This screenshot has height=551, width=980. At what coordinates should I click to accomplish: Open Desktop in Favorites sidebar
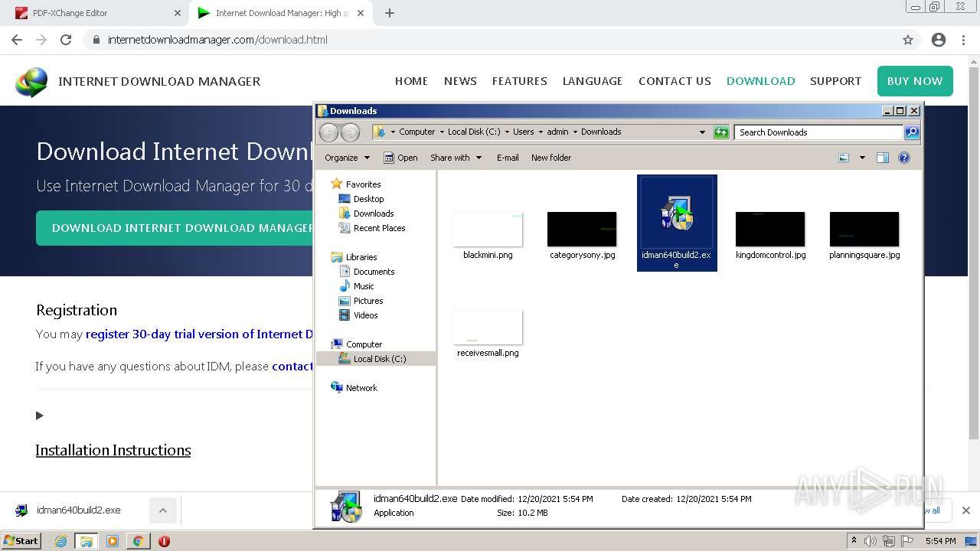368,199
